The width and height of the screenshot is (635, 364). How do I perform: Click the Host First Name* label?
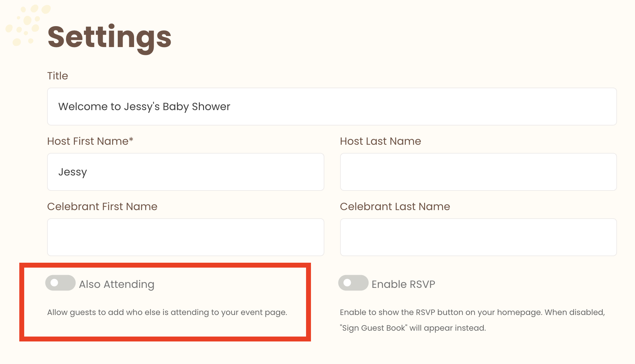click(x=90, y=141)
